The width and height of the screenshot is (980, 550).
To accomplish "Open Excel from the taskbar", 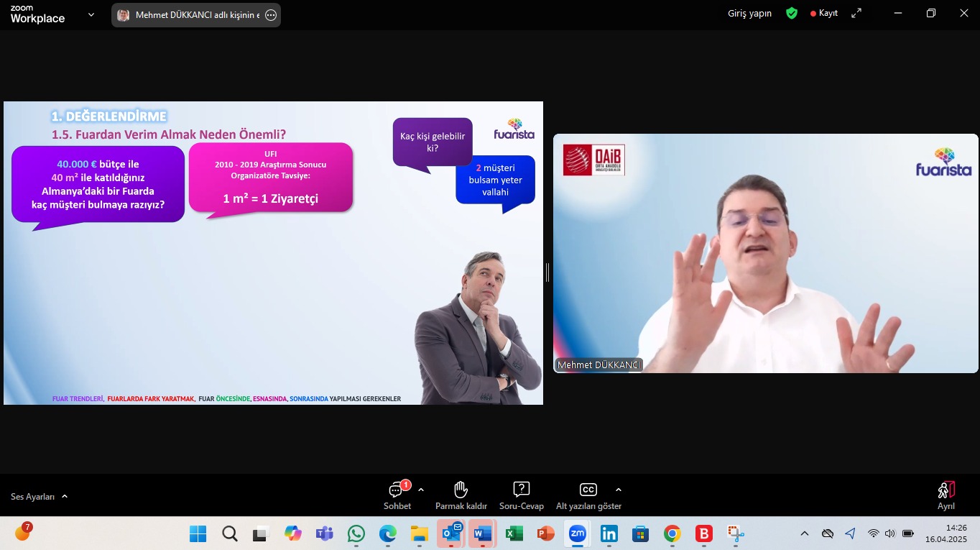I will [514, 533].
